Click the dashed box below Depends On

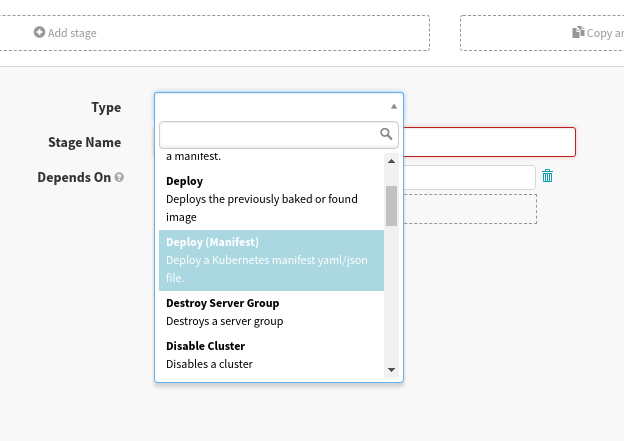470,209
